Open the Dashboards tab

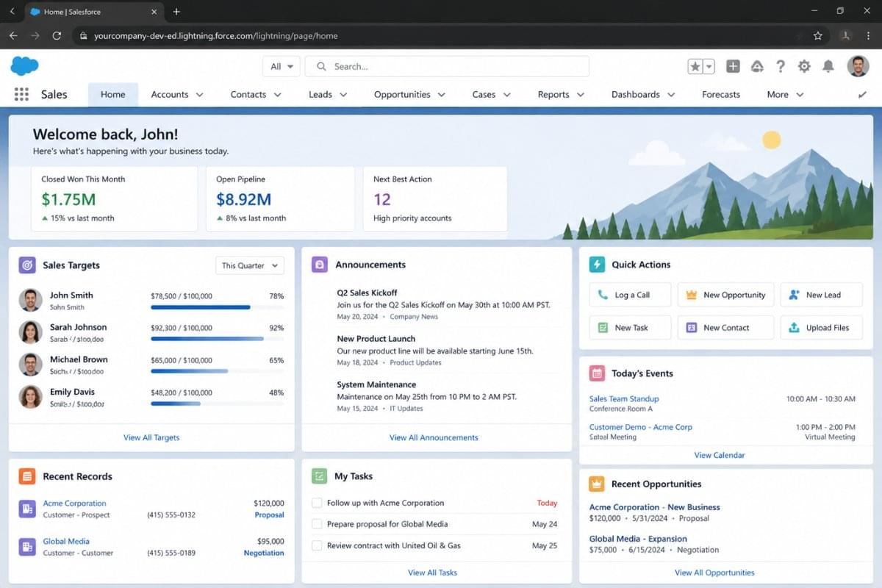coord(636,95)
